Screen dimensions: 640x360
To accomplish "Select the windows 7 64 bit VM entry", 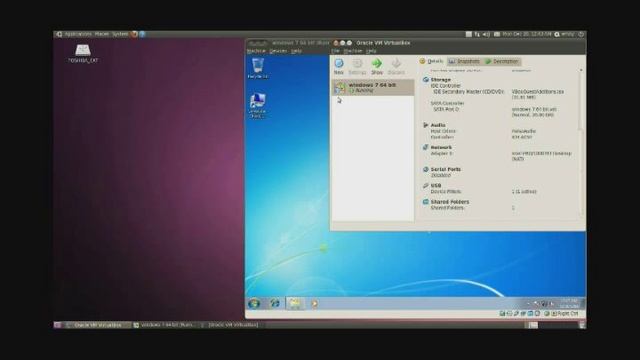I will 373,87.
